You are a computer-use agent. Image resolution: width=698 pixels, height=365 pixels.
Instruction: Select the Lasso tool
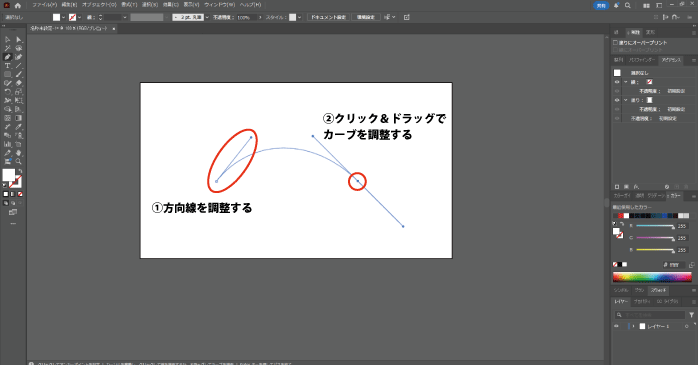tap(19, 48)
